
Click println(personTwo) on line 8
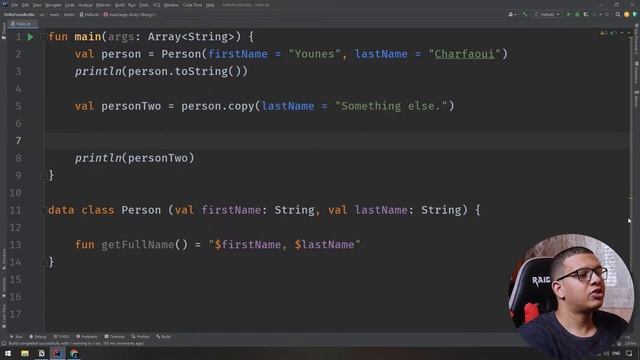(x=134, y=158)
